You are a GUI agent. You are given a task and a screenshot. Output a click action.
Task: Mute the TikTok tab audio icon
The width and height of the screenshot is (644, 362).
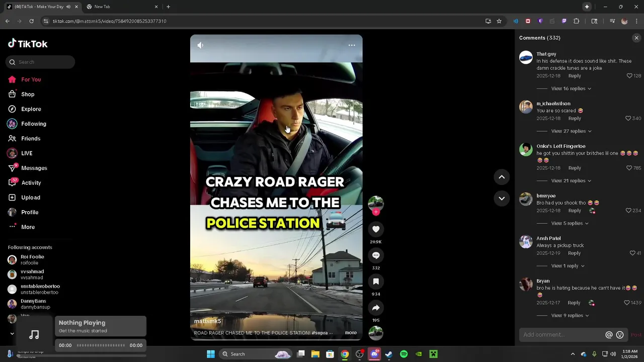click(x=68, y=7)
